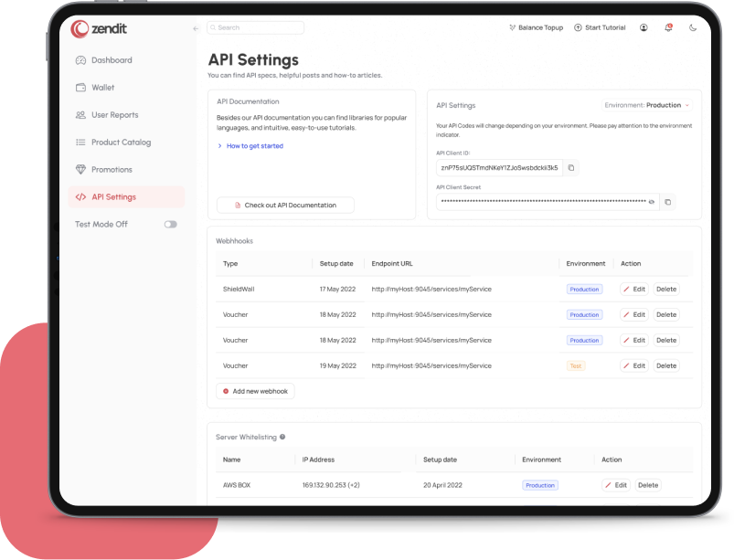Click AWS BOX name cell
Screen dimensions: 734x560
coord(237,485)
